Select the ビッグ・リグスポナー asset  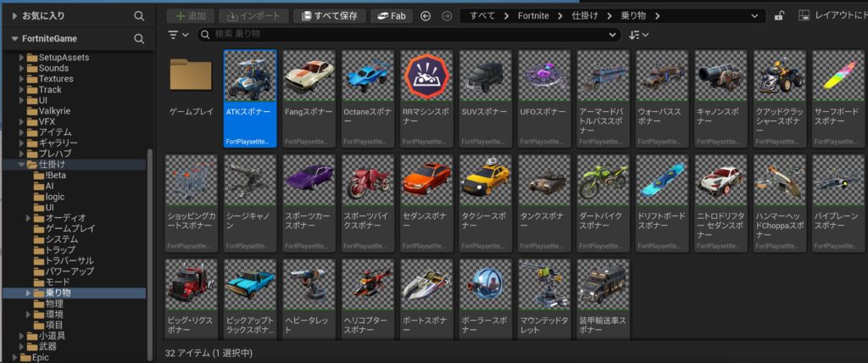[x=192, y=299]
